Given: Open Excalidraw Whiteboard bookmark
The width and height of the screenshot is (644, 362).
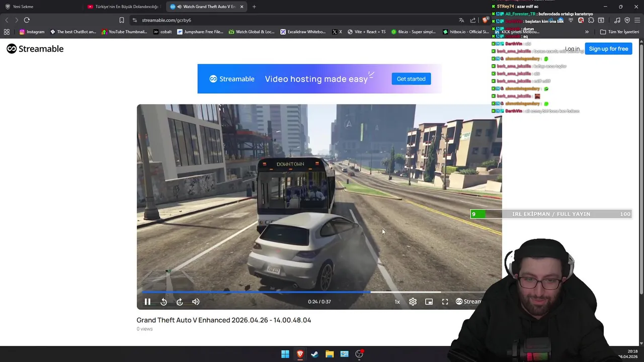Looking at the screenshot, I should click(303, 32).
